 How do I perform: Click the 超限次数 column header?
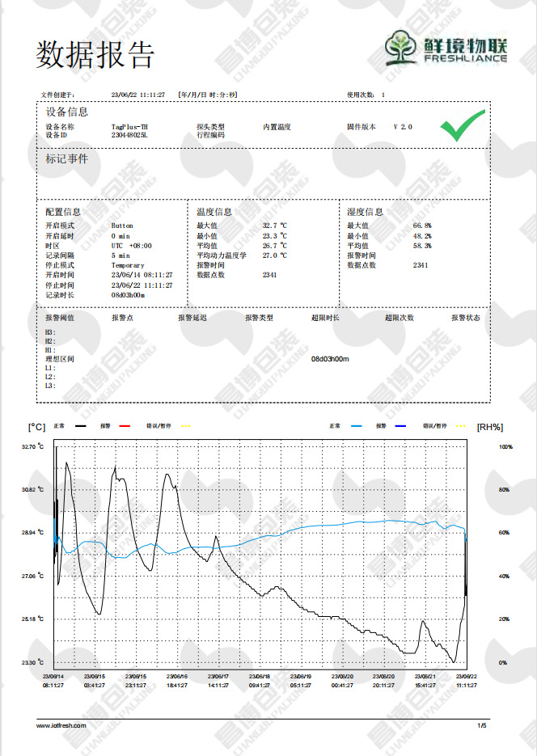pos(400,318)
